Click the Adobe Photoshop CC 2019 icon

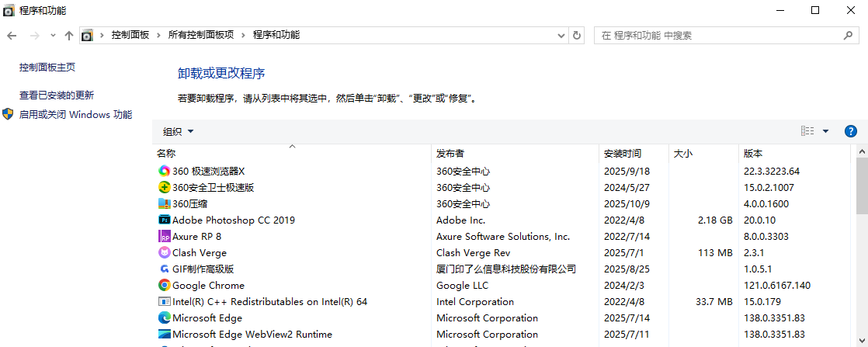(164, 220)
